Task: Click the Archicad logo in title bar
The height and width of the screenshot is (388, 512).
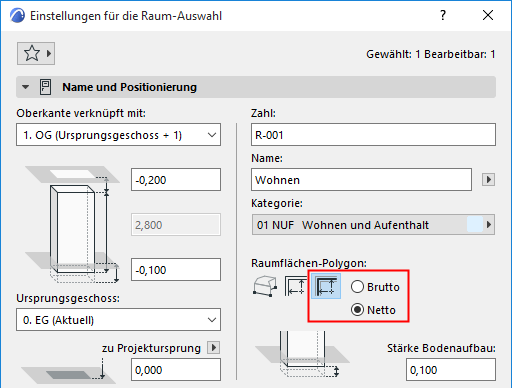Action: (17, 16)
